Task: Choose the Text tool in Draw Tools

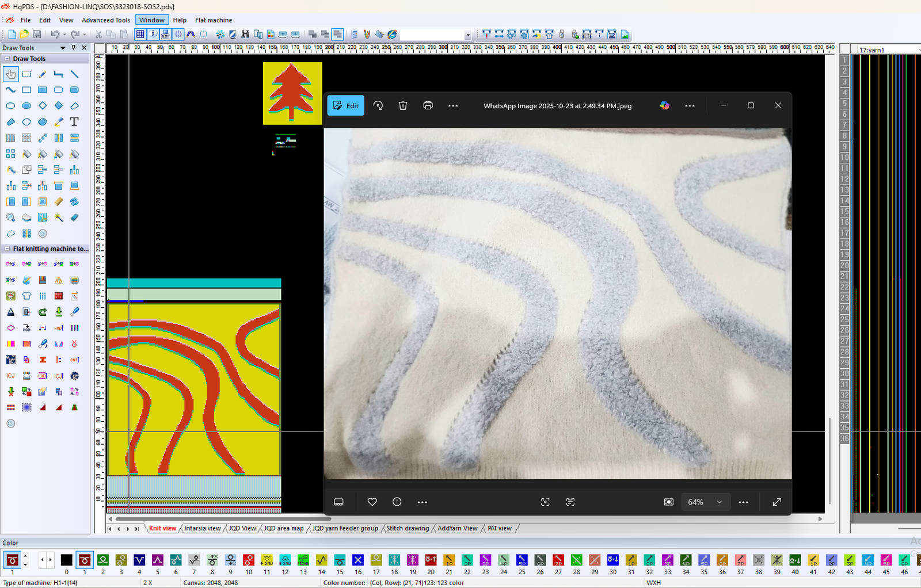Action: [x=74, y=122]
